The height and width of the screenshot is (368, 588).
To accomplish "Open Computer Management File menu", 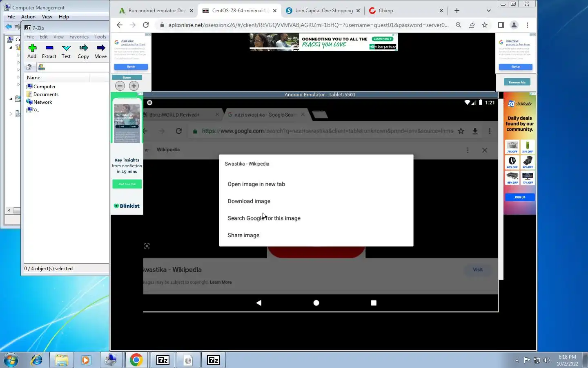I will click(x=11, y=17).
